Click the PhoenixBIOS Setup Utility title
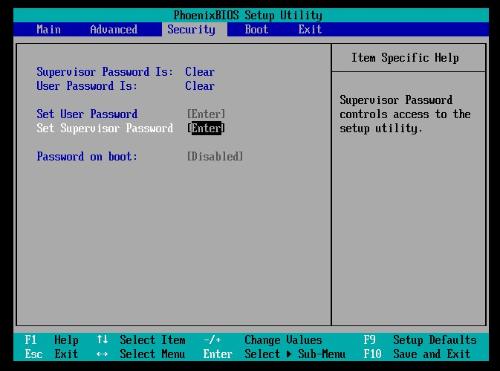This screenshot has height=371, width=500. 248,15
